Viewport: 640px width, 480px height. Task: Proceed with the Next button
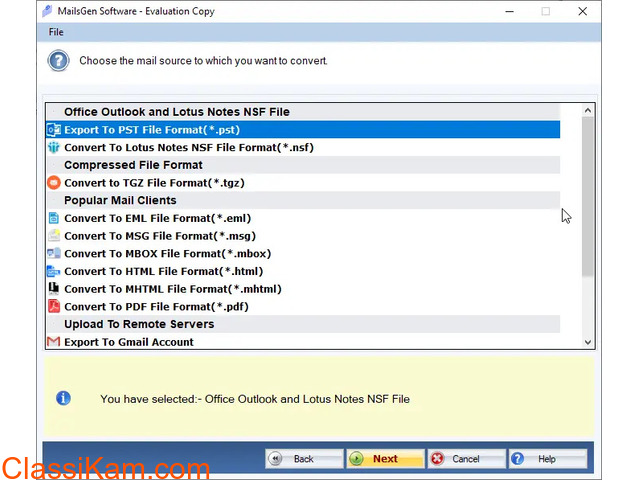click(385, 459)
